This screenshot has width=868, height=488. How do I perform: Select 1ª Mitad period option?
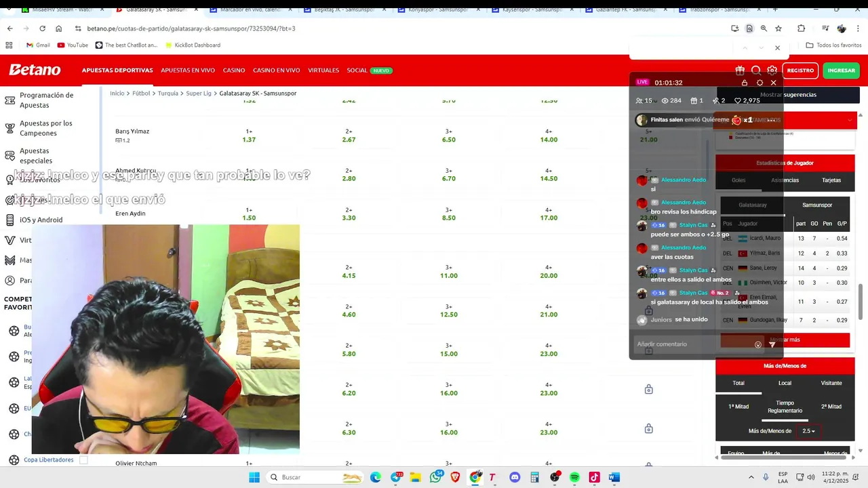[738, 407]
